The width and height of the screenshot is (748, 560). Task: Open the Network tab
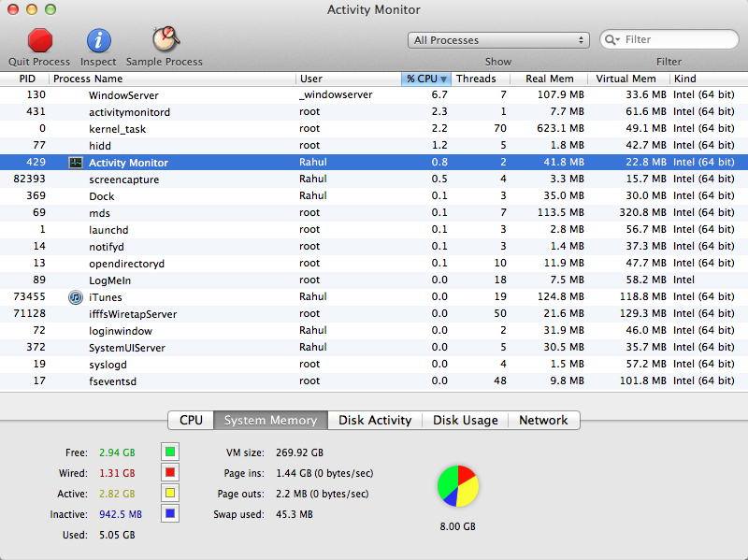pos(544,420)
